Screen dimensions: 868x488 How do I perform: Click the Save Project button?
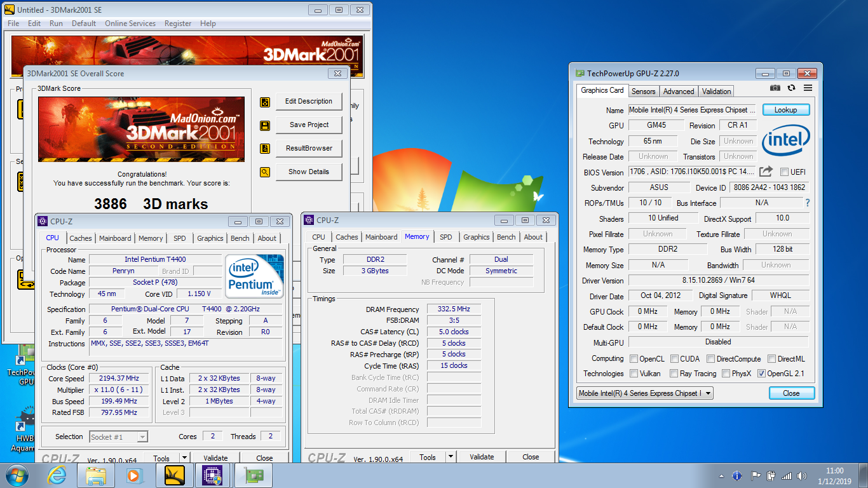309,125
